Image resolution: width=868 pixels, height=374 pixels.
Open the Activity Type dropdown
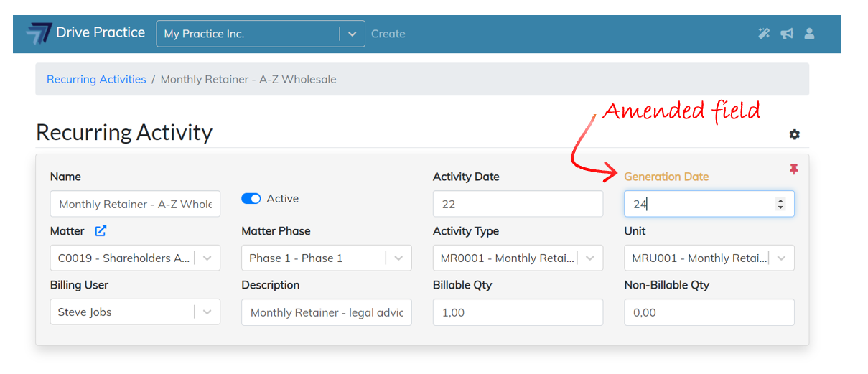click(590, 258)
